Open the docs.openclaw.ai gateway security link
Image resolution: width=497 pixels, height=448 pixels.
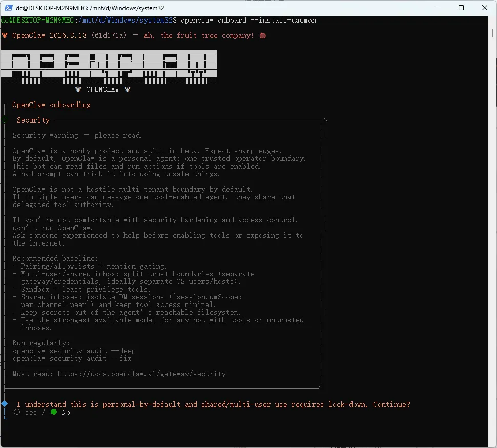[x=142, y=374]
